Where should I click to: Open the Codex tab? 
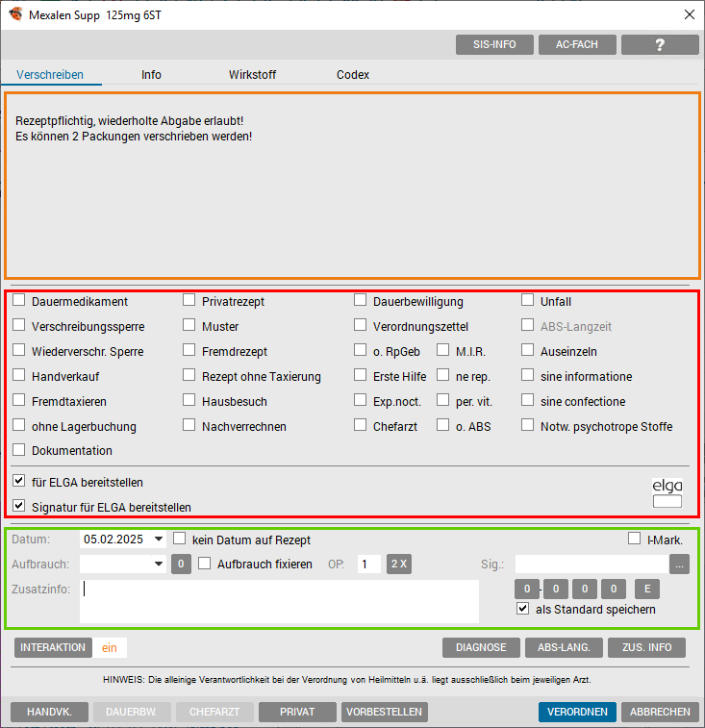(353, 75)
